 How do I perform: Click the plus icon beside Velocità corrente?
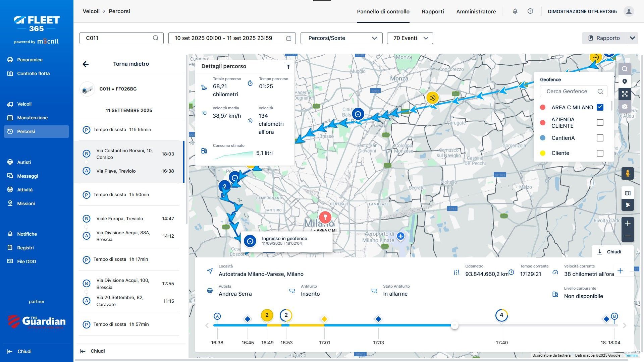620,271
